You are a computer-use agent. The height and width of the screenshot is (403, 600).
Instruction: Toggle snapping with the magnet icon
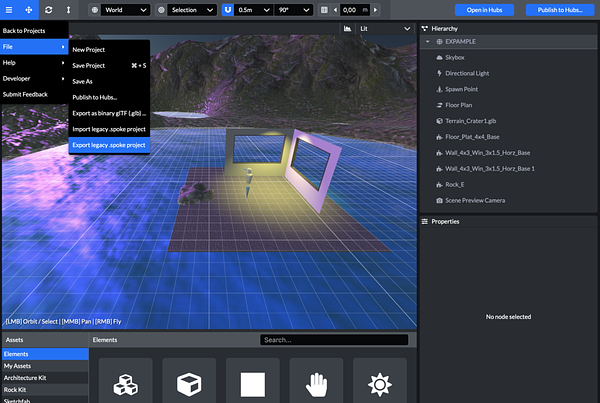227,10
